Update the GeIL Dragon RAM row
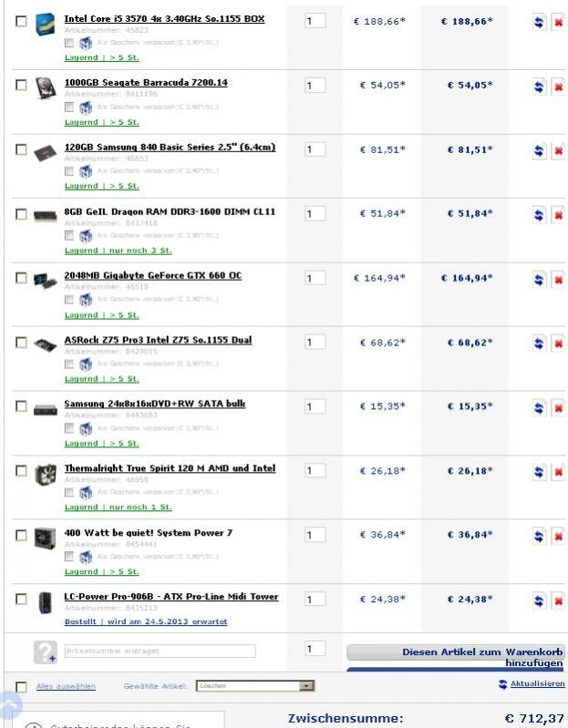Viewport: 568px width, 728px height. pyautogui.click(x=539, y=215)
